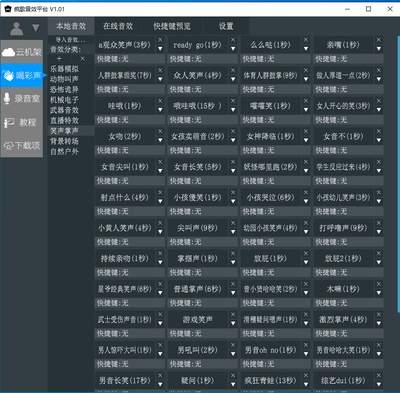Open the 教程 tutorial sidebar item

point(22,122)
